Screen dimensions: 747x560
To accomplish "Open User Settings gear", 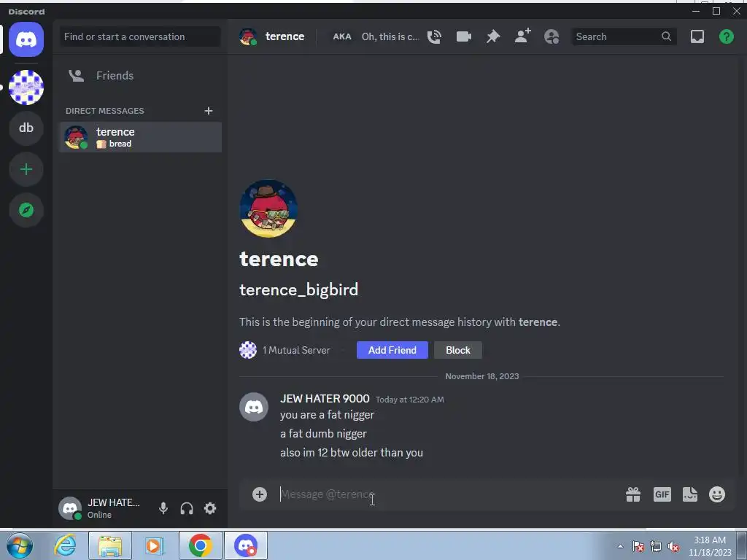I will (210, 508).
